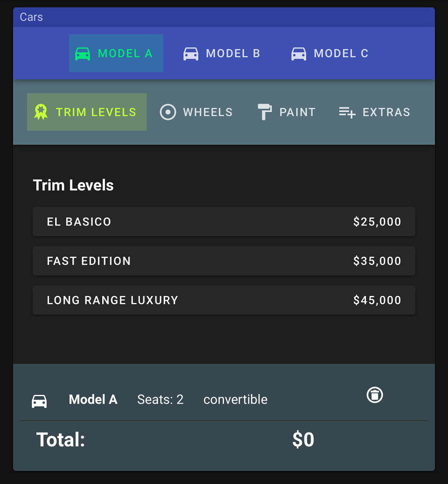Image resolution: width=448 pixels, height=484 pixels.
Task: Open the Paint tab
Action: pyautogui.click(x=287, y=112)
